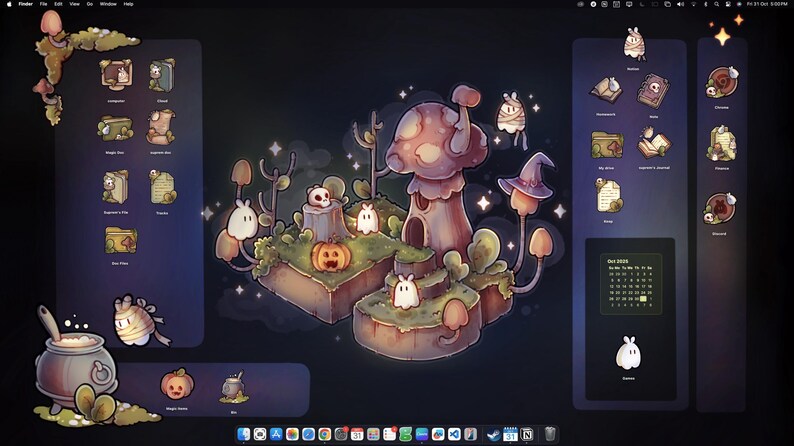Open the 'Magic Items' pumpkin icon

(177, 384)
